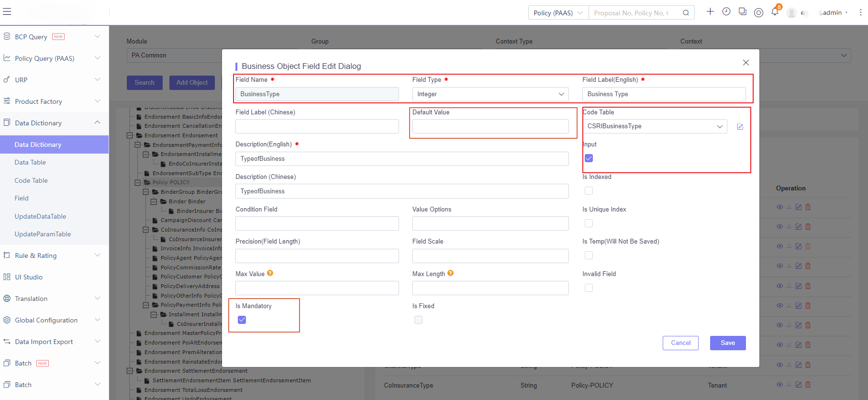View the CoInsuranceType row via eye icon
The height and width of the screenshot is (400, 868).
pyautogui.click(x=779, y=384)
